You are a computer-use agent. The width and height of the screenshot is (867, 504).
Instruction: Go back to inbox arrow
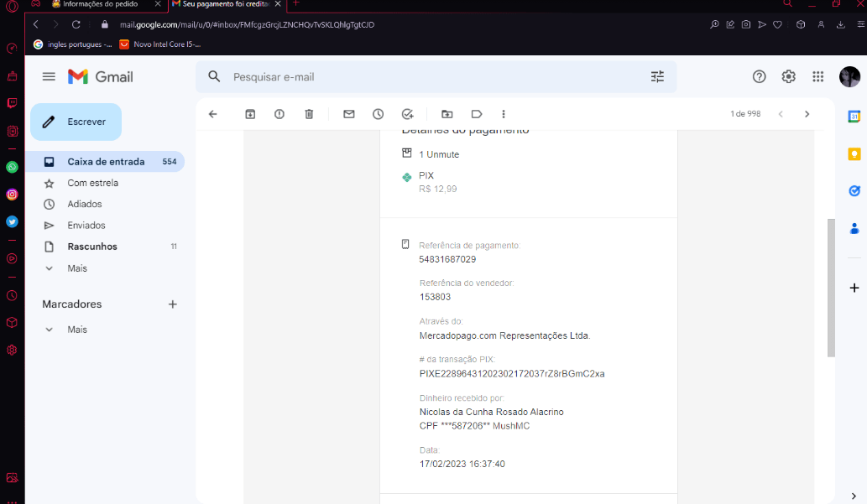click(213, 114)
